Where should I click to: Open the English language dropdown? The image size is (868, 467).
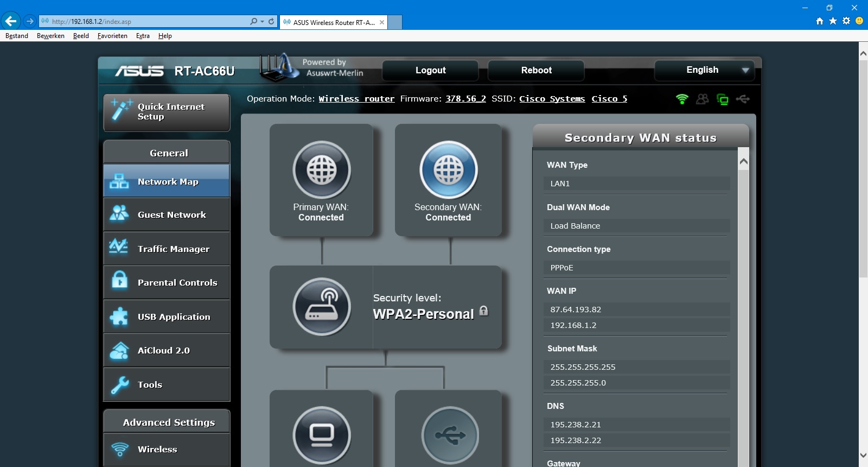point(704,70)
